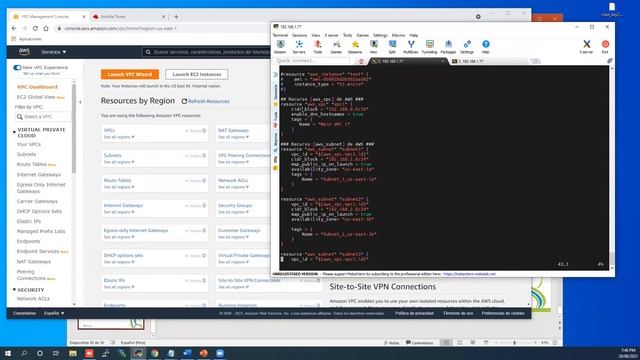Click the Packages toolbar icon
The width and height of the screenshot is (640, 360).
(448, 47)
